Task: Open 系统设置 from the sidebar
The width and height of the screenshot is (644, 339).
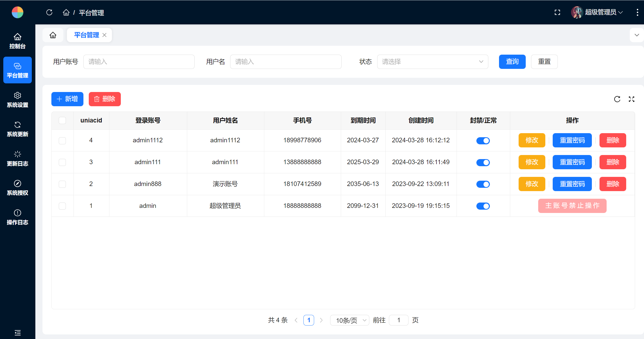Action: click(17, 100)
